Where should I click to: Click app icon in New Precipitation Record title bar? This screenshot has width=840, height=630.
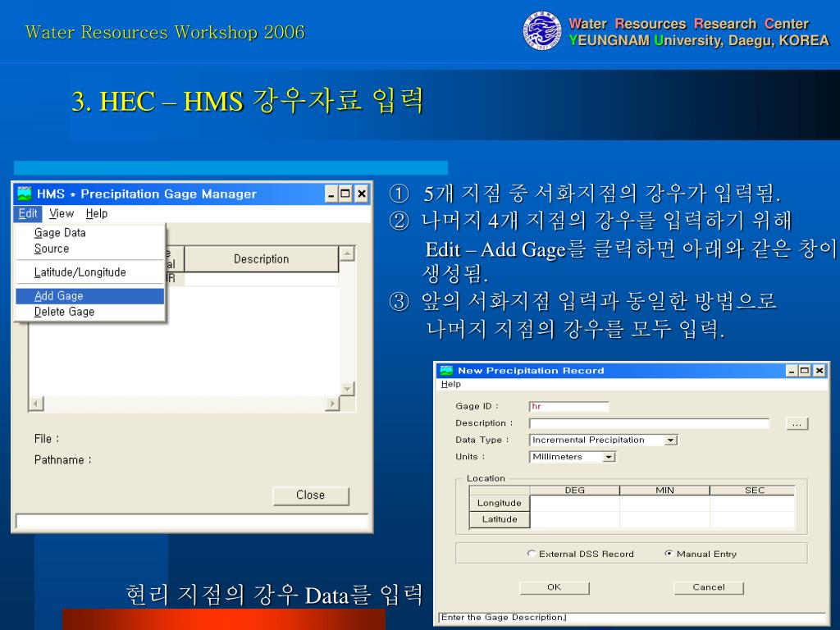point(446,370)
